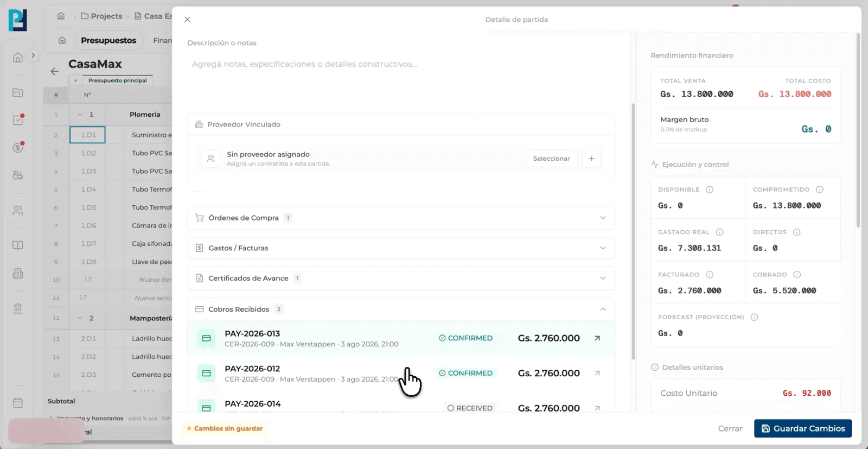
Task: Click the detail panel scrollbar
Action: [x=633, y=231]
